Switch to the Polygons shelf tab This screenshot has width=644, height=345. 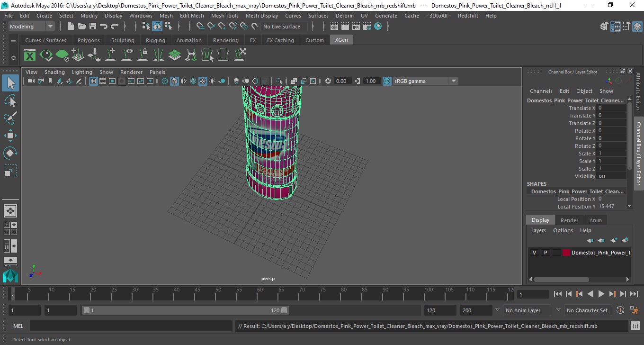pyautogui.click(x=89, y=40)
